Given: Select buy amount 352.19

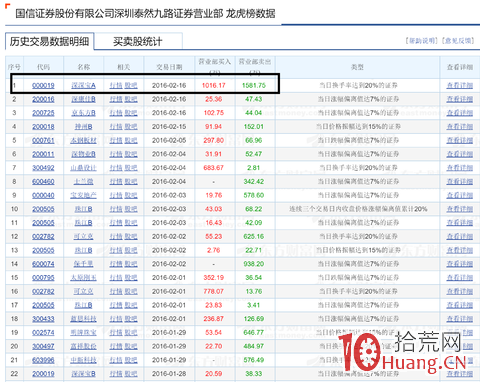Looking at the screenshot, I should (x=214, y=278).
